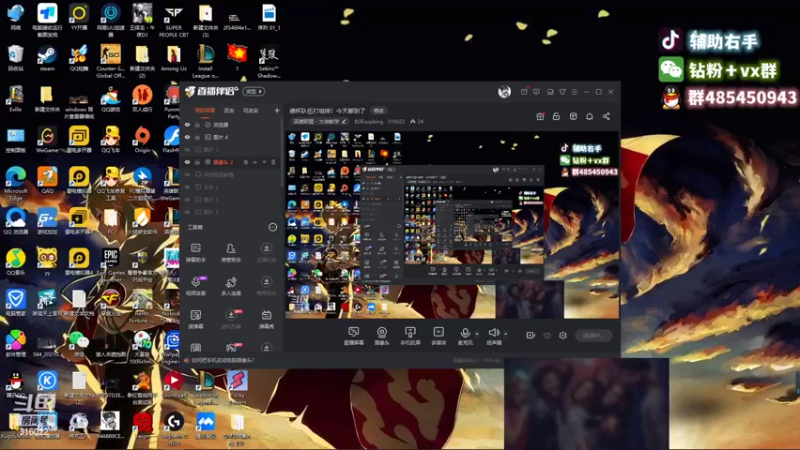Add a 多媒体 media source
This screenshot has height=450, width=800.
438,336
